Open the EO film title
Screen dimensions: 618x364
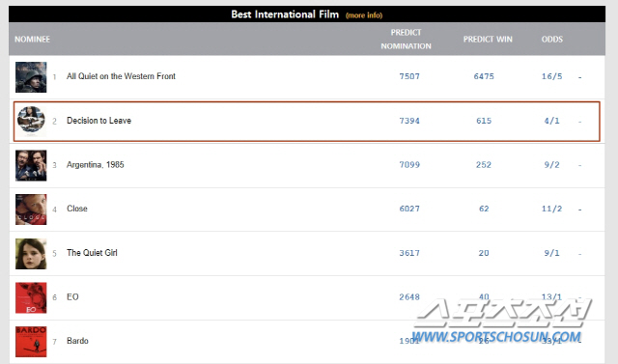coord(72,296)
